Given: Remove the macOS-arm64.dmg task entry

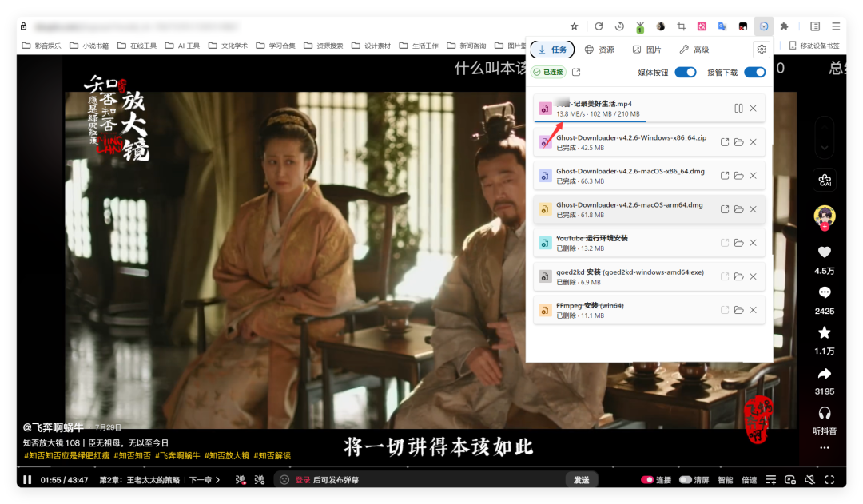Looking at the screenshot, I should pyautogui.click(x=753, y=209).
